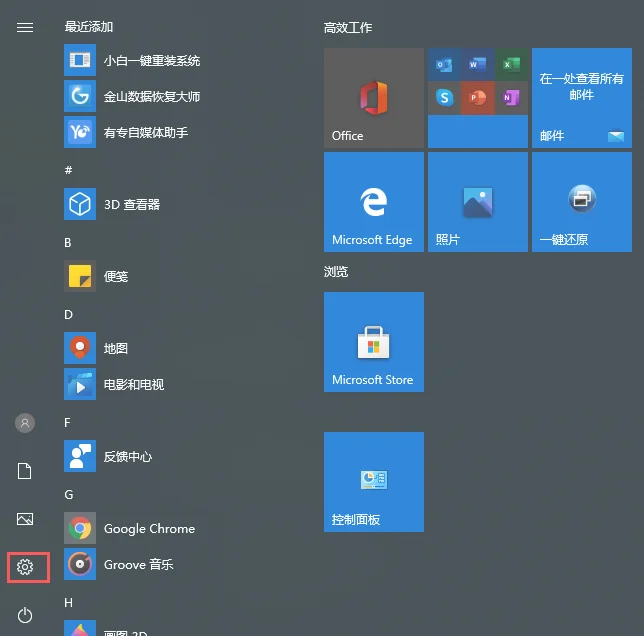Screen dimensions: 644x636
Task: Launch Google Chrome icon in app list
Action: [x=80, y=528]
